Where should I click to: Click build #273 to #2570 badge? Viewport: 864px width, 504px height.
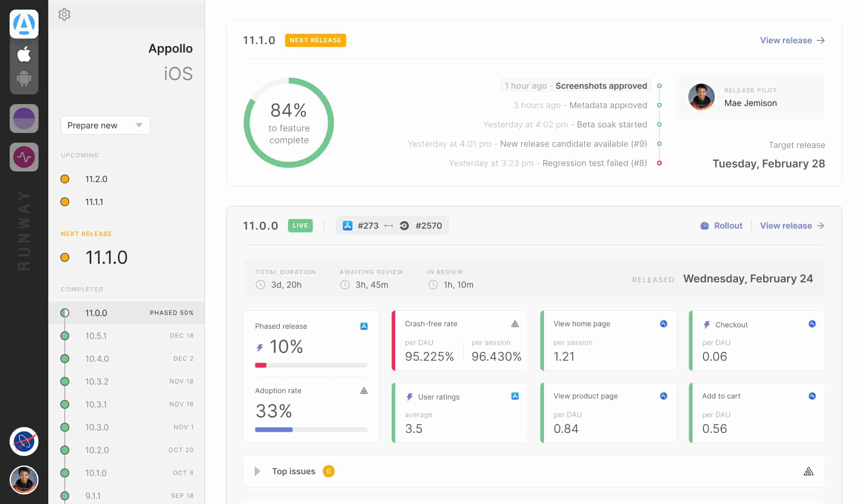coord(392,226)
